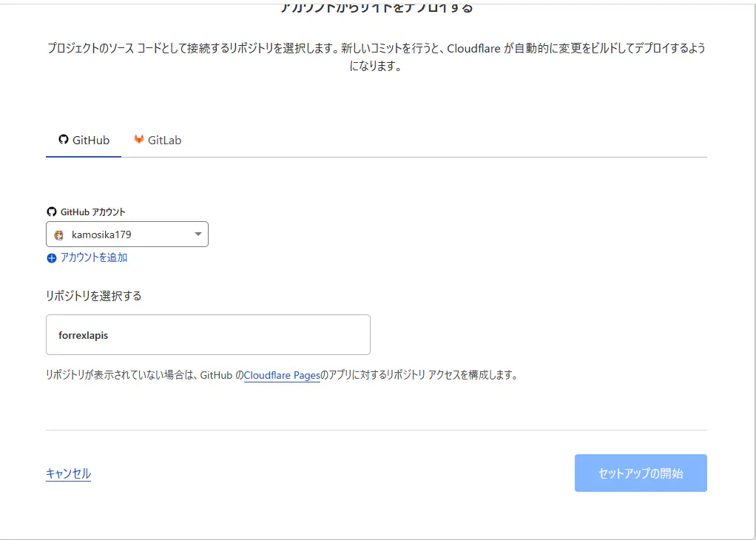This screenshot has height=540, width=756.
Task: Click the GitHub octocat icon in the tab
Action: point(64,140)
